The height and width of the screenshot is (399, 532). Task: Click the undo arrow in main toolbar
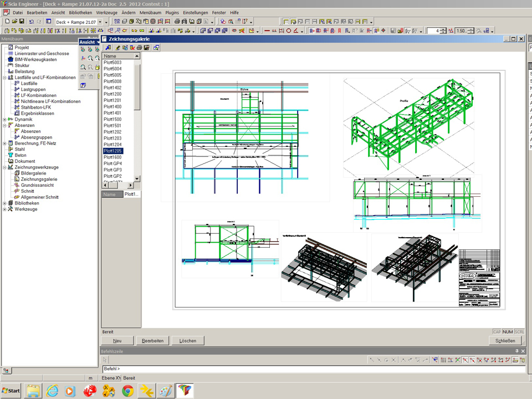(x=31, y=22)
